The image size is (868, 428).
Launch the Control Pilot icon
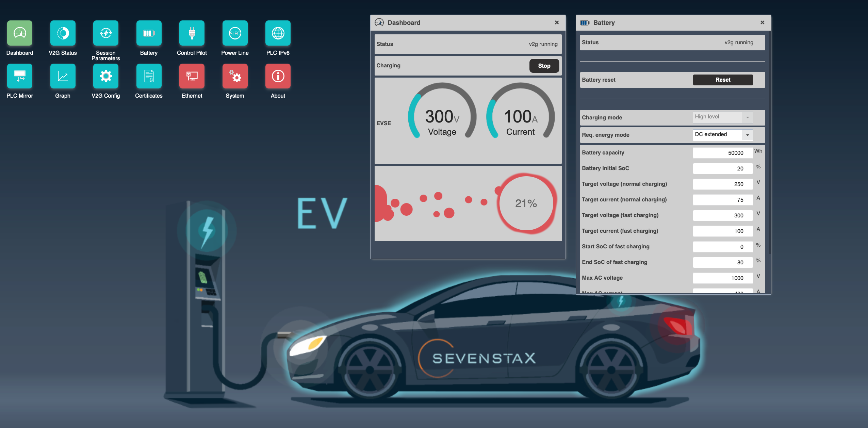click(x=192, y=33)
